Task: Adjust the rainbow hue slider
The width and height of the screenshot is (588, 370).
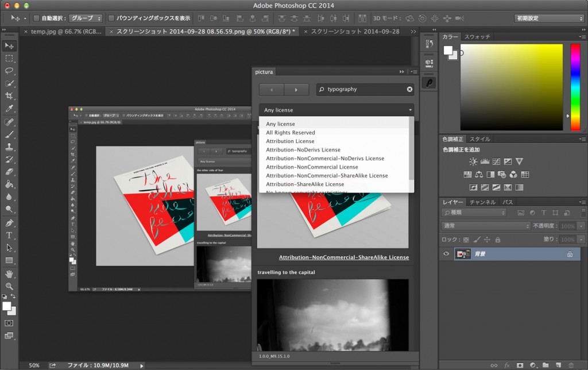Action: (575, 87)
